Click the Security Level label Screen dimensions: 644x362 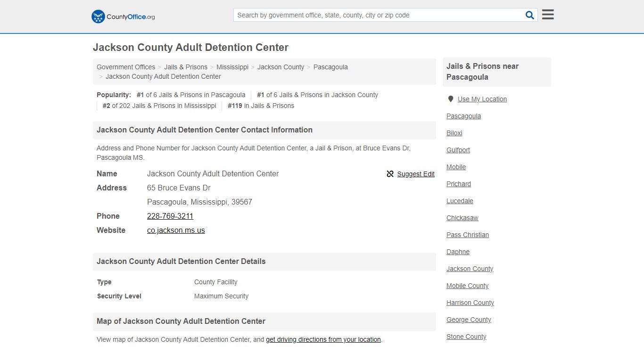(119, 296)
